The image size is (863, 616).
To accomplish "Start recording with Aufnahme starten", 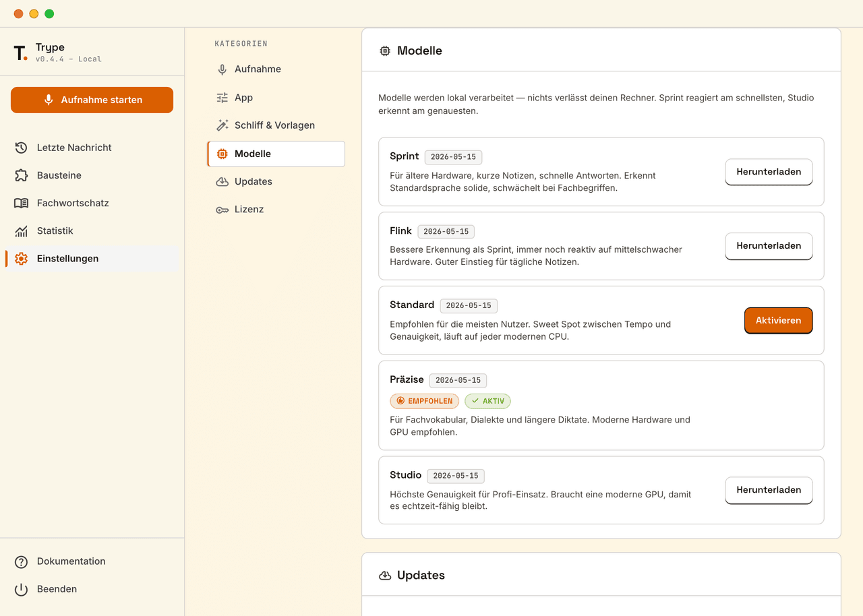I will [92, 100].
